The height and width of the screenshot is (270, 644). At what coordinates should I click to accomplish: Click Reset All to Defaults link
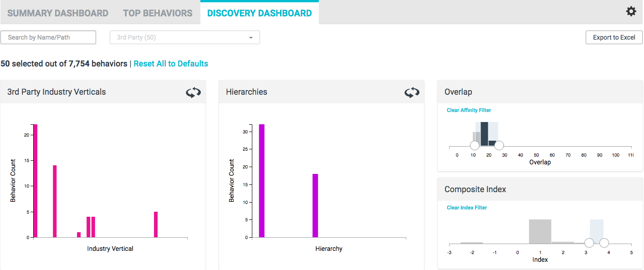pyautogui.click(x=171, y=64)
